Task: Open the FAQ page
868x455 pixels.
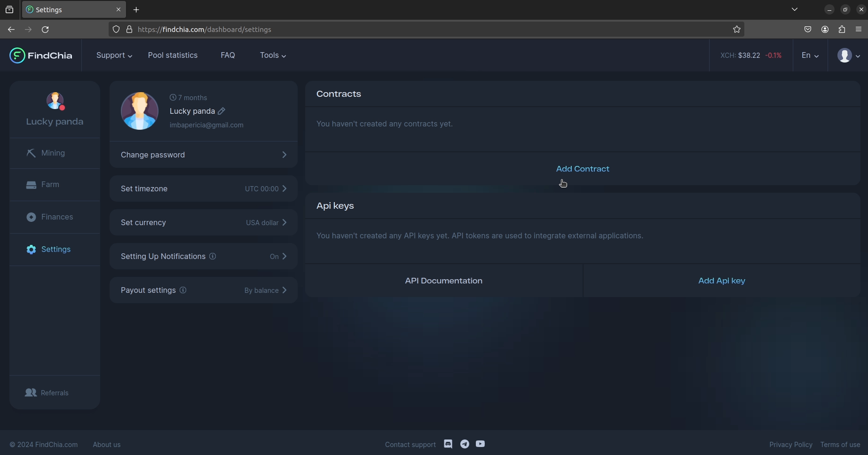Action: coord(228,55)
